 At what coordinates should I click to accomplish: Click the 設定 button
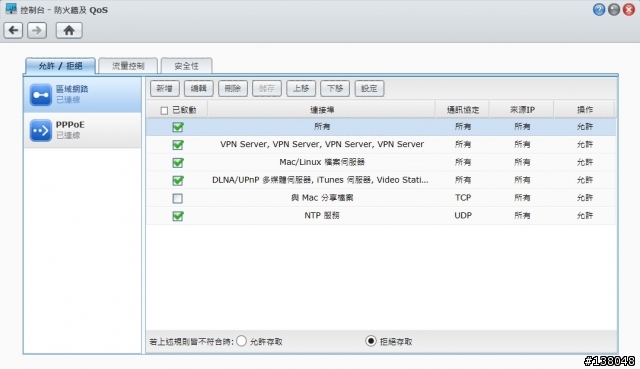369,89
